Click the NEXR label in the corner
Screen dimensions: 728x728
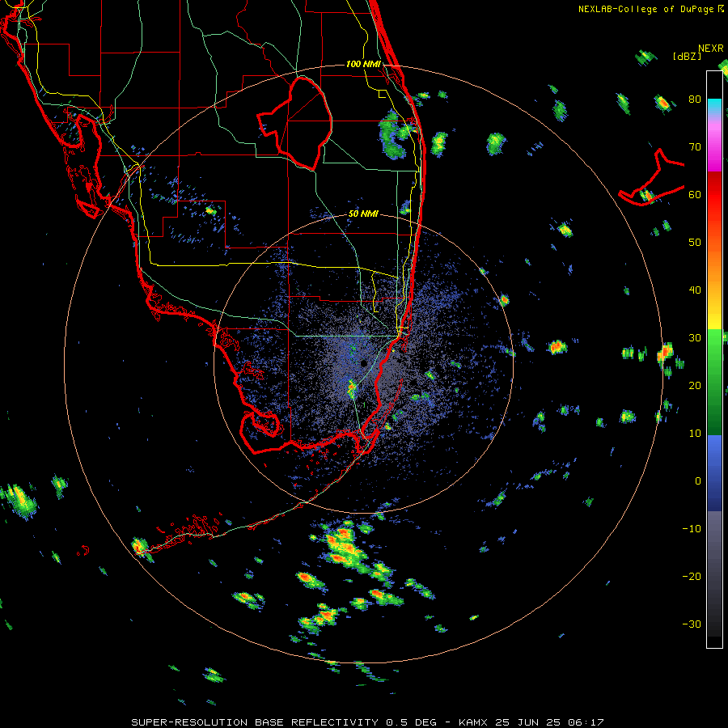point(711,48)
